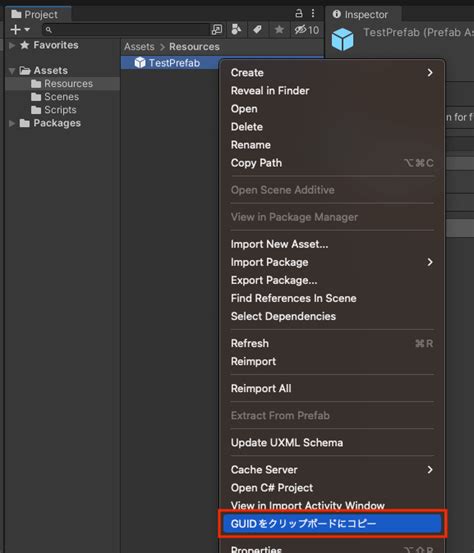Open the search in picker window icon

point(217,30)
